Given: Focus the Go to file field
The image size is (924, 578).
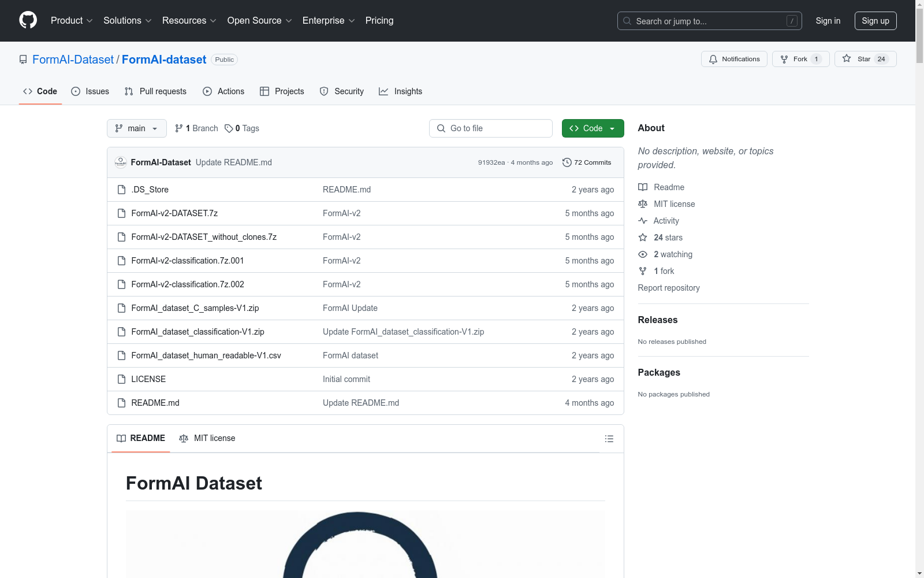Looking at the screenshot, I should click(491, 128).
